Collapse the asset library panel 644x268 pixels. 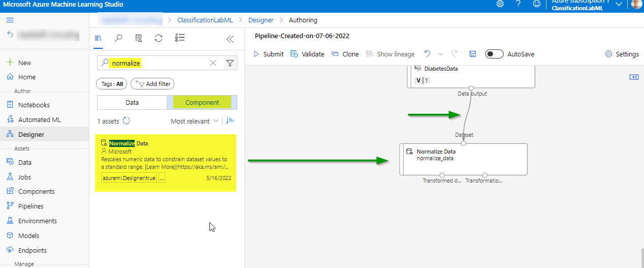[230, 38]
